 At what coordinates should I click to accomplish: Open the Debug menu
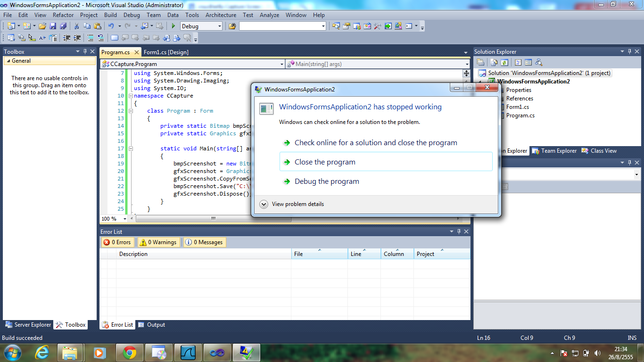point(132,15)
